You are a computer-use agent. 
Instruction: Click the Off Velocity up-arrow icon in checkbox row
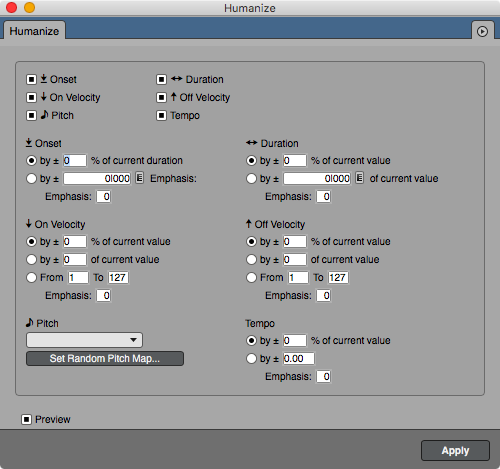[x=173, y=97]
